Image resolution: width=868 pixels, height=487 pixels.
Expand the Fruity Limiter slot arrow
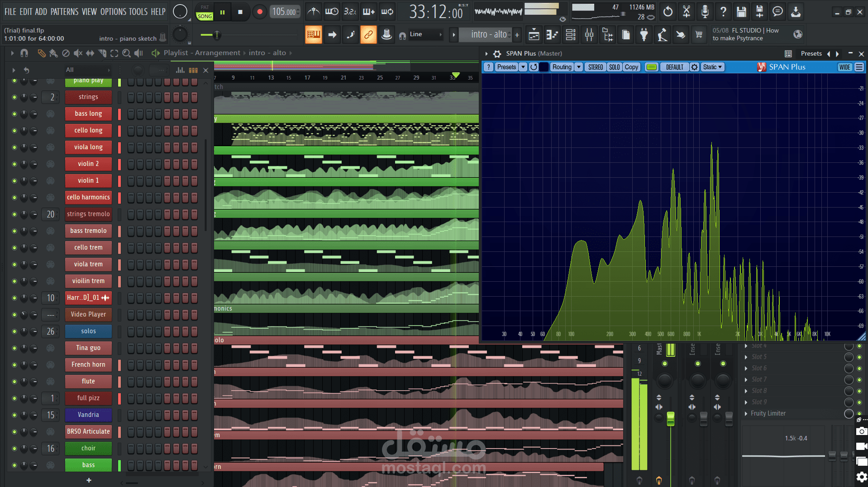(746, 414)
